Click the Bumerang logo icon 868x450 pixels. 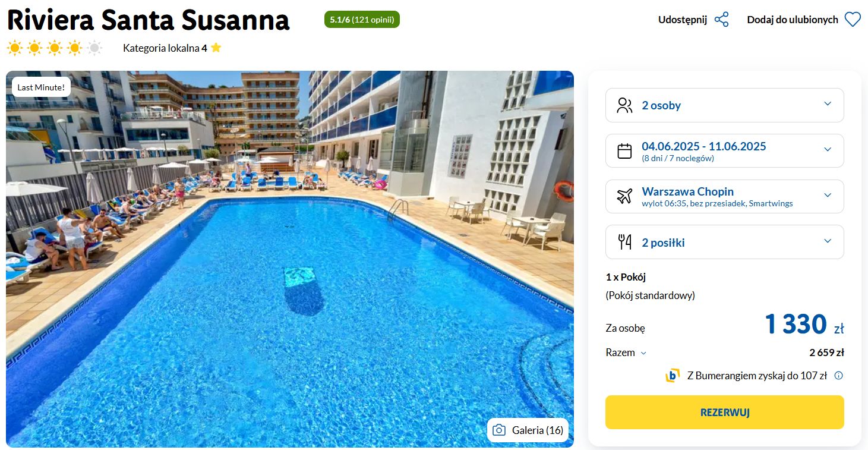pyautogui.click(x=673, y=376)
